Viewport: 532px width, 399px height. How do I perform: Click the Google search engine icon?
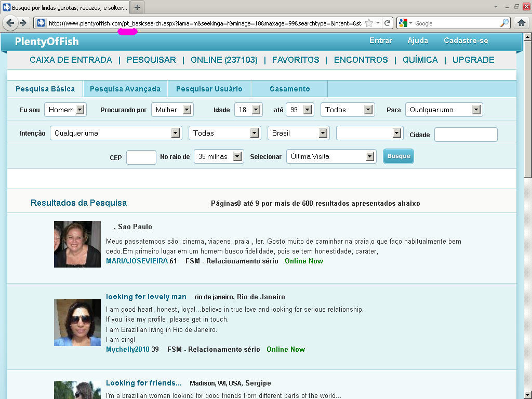403,23
